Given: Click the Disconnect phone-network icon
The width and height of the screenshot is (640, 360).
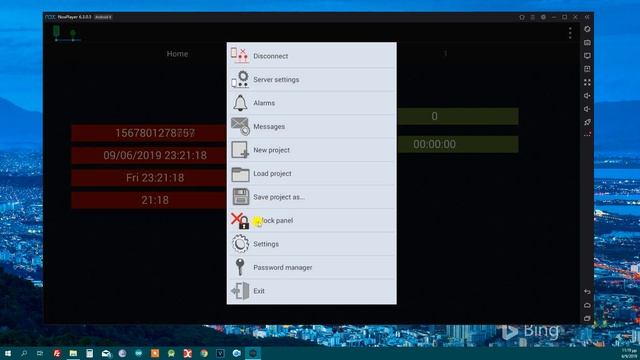Looking at the screenshot, I should point(240,55).
